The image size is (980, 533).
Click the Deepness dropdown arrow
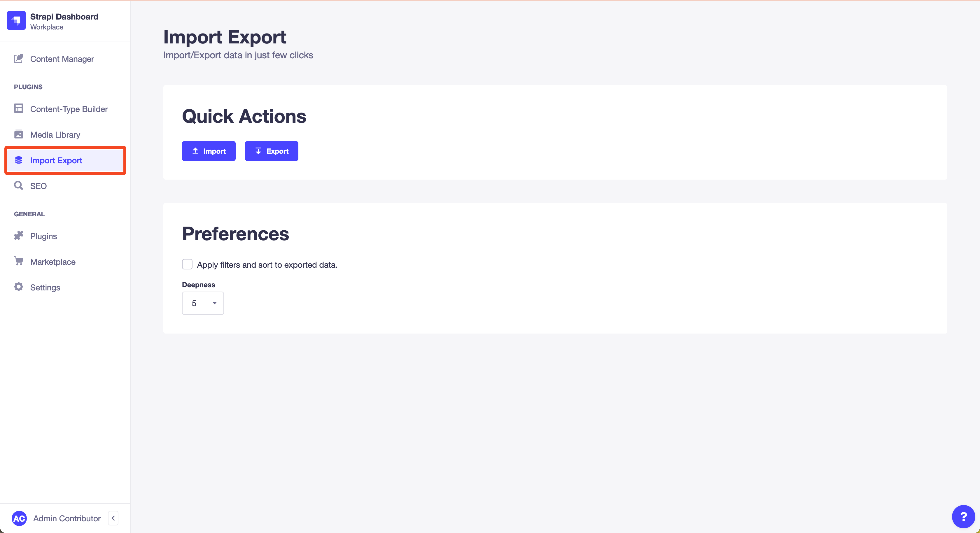tap(215, 303)
